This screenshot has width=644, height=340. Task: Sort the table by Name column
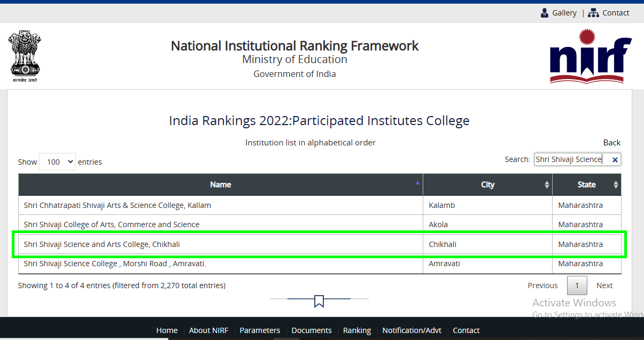(221, 184)
